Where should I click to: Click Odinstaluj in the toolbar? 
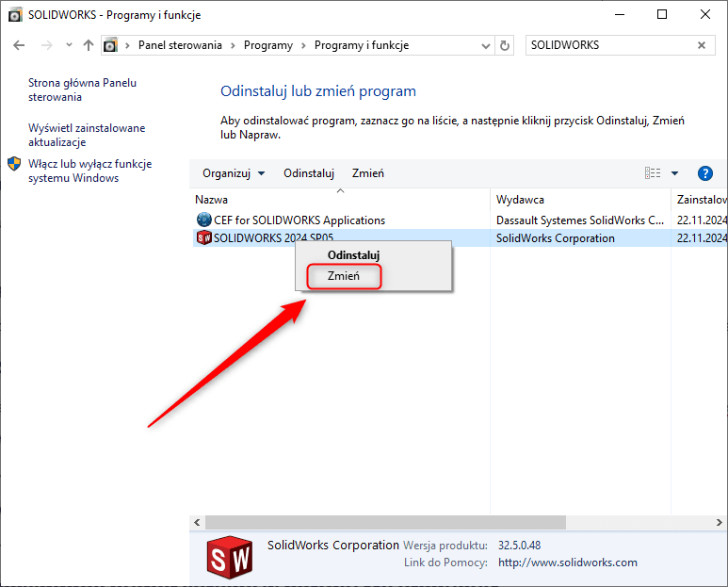pyautogui.click(x=309, y=173)
